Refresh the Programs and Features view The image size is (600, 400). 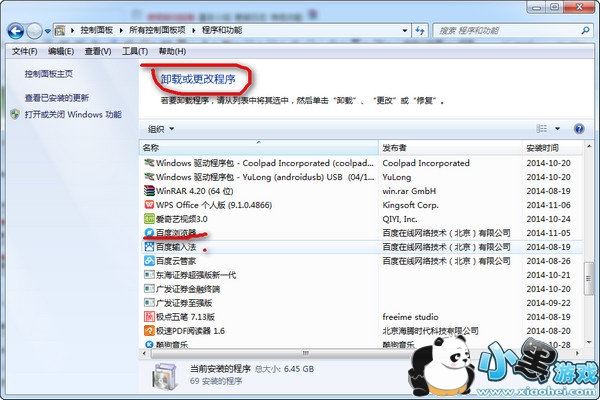(x=420, y=31)
